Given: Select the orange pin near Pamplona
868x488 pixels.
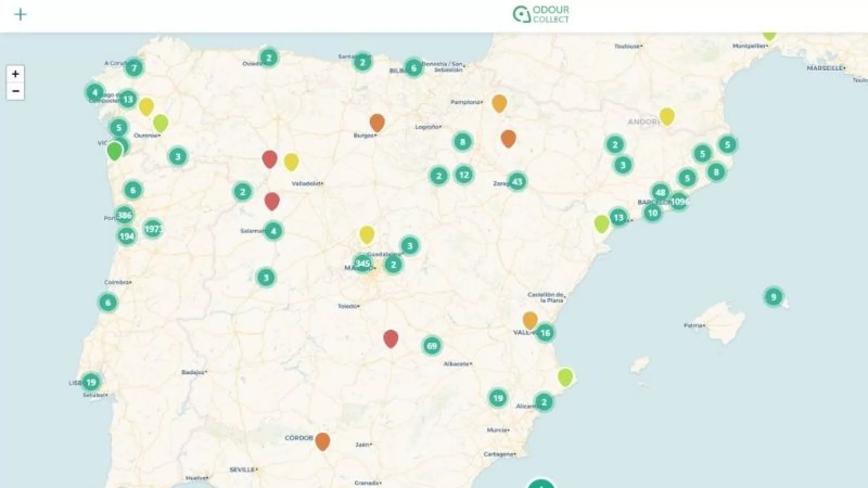Looking at the screenshot, I should 499,102.
